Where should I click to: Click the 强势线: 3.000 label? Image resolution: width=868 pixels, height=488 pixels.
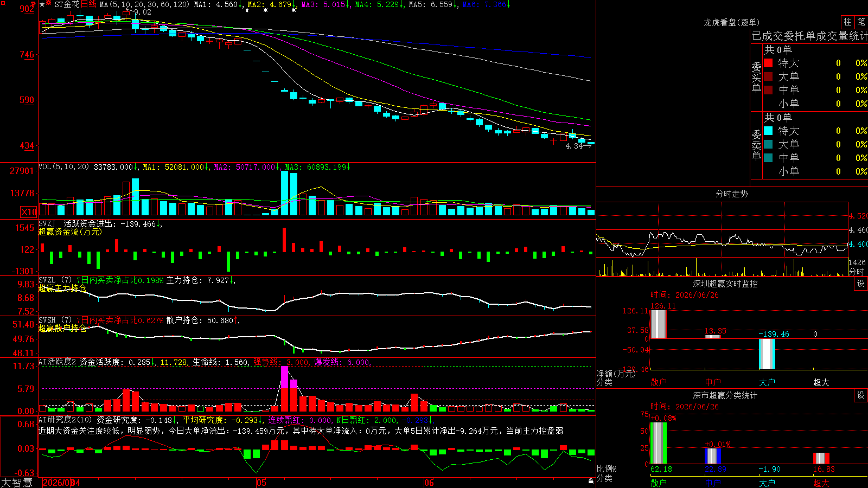tap(281, 362)
